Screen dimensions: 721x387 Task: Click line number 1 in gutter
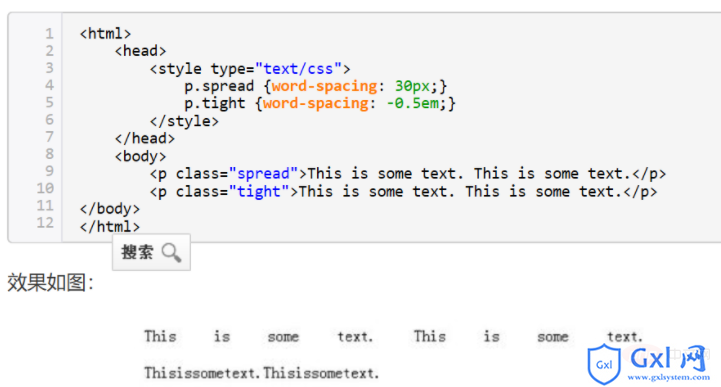point(49,34)
